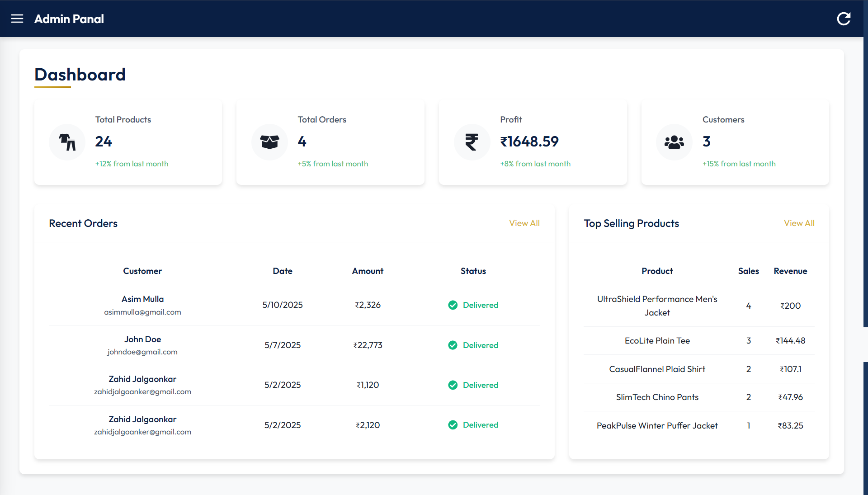Click the clothing icon for Total Products

coord(67,142)
